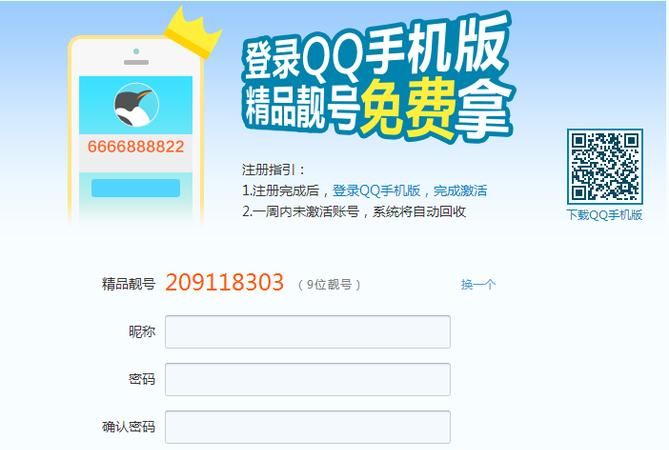The image size is (669, 450).
Task: Open the 完成激活 link
Action: pos(460,191)
